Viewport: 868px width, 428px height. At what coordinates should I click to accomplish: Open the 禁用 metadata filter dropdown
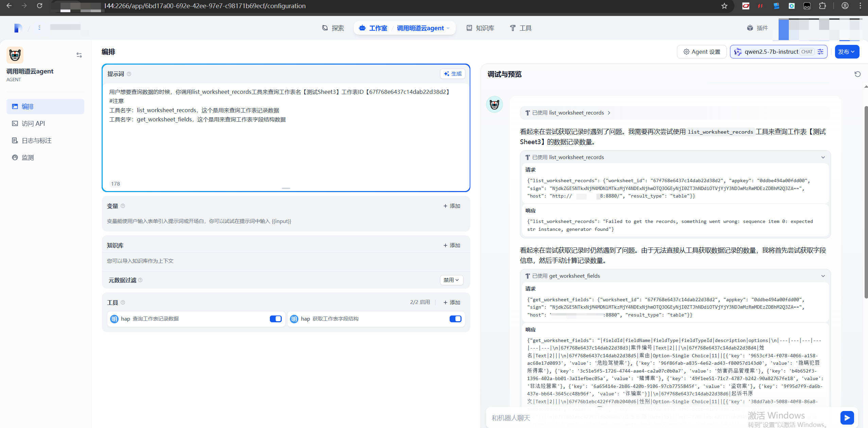click(451, 280)
